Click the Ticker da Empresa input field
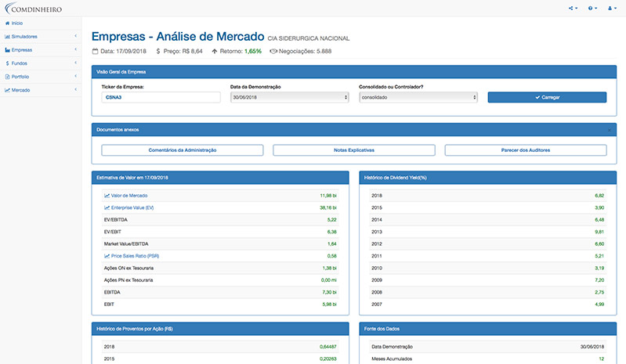This screenshot has width=626, height=364. [x=161, y=97]
